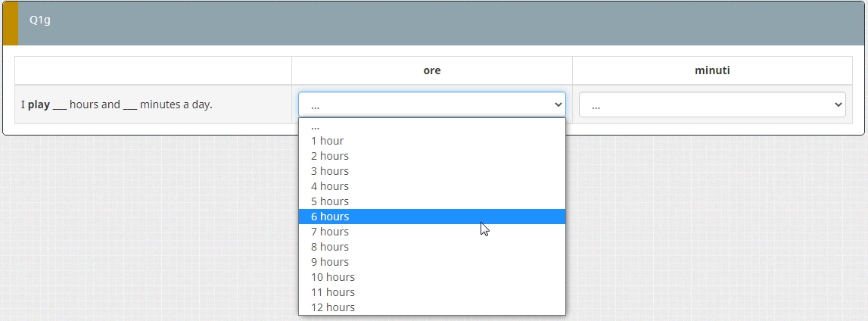Choose "8 hours" in the list
Image resolution: width=868 pixels, height=321 pixels.
tap(330, 247)
